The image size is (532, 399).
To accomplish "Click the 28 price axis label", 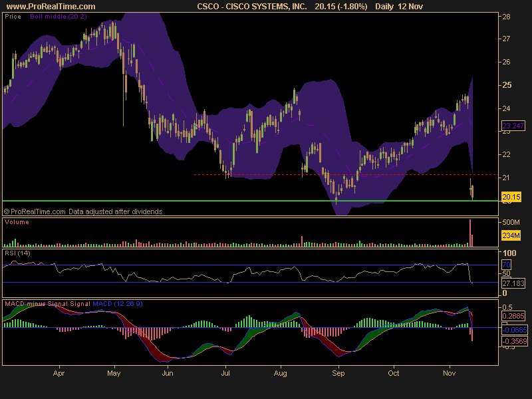I will [507, 17].
